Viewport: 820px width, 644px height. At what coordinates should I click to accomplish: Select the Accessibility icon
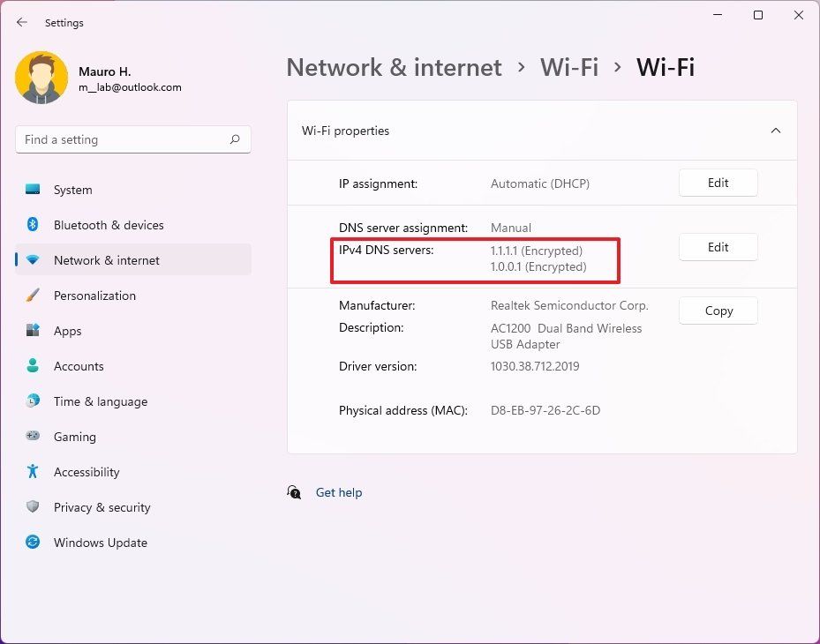coord(32,472)
